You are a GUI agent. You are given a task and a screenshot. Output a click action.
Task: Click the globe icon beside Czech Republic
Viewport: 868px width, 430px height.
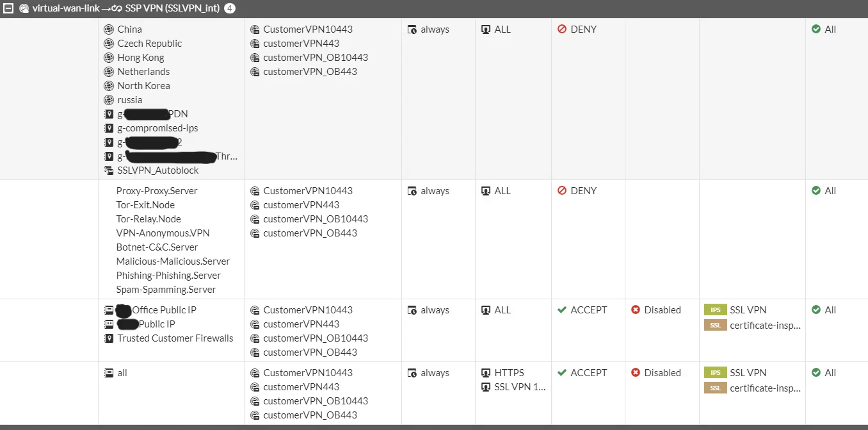coord(109,44)
